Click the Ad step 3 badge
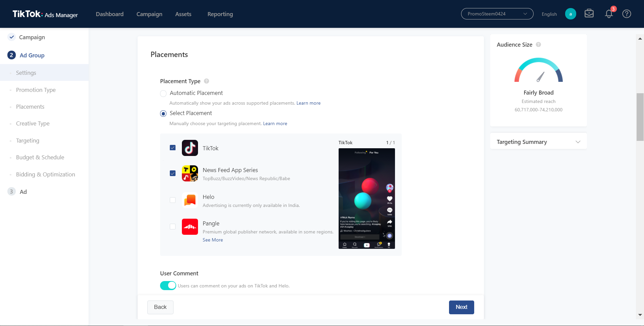Screen dimensions: 644x326 coord(11,192)
